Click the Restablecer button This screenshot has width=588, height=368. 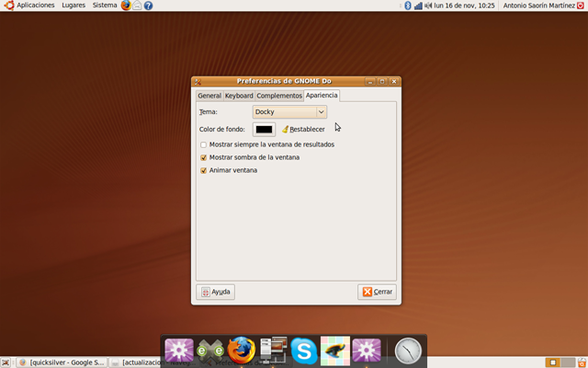coord(303,130)
